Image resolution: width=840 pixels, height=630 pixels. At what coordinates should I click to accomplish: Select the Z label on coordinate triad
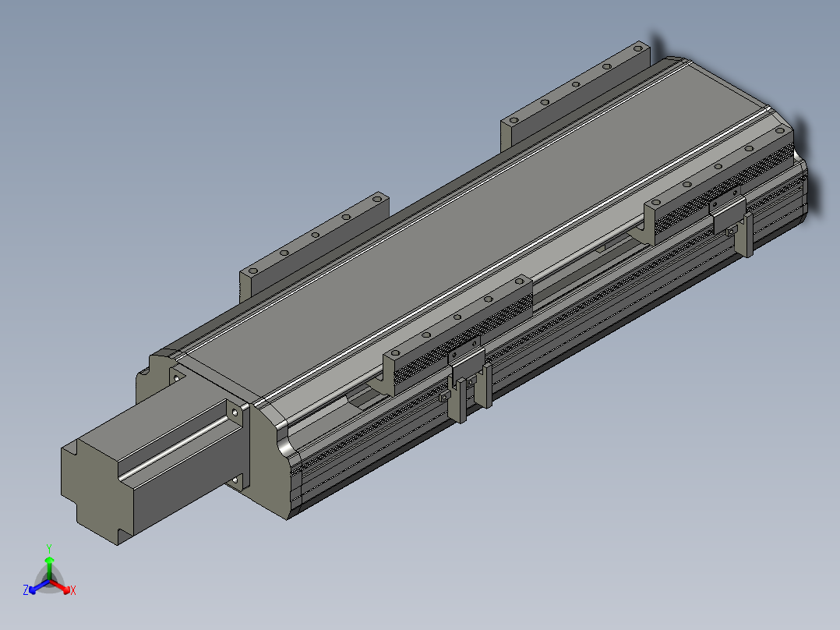point(25,589)
